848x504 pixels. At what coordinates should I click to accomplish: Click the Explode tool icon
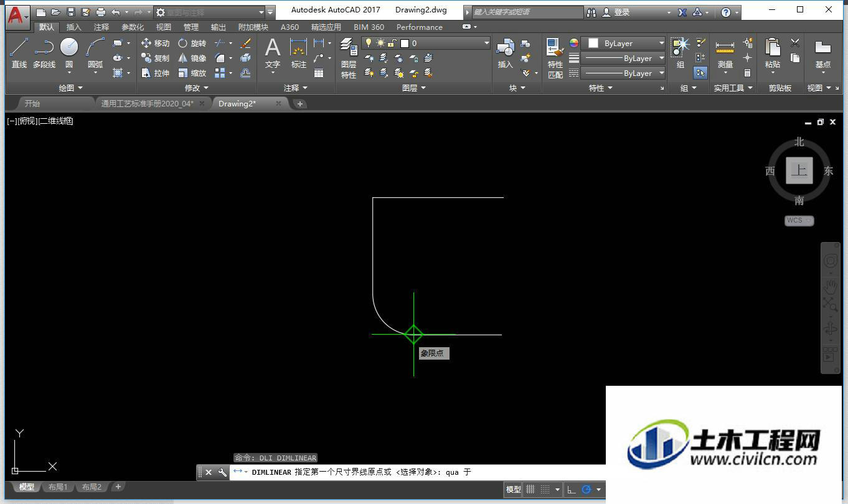pos(245,58)
